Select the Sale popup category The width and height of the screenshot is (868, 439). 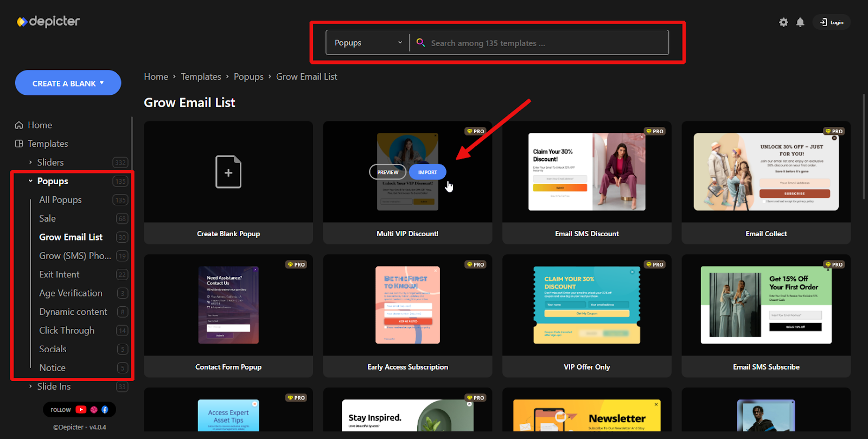[x=47, y=218]
